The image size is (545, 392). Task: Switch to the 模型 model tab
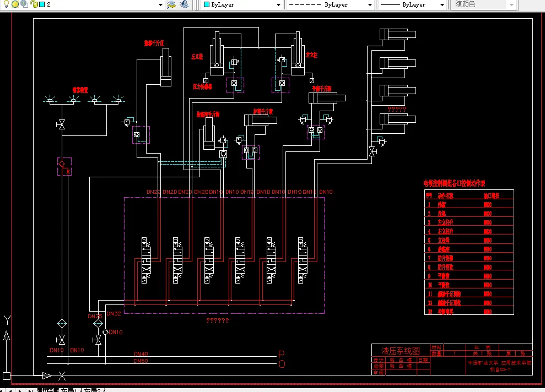pyautogui.click(x=47, y=390)
